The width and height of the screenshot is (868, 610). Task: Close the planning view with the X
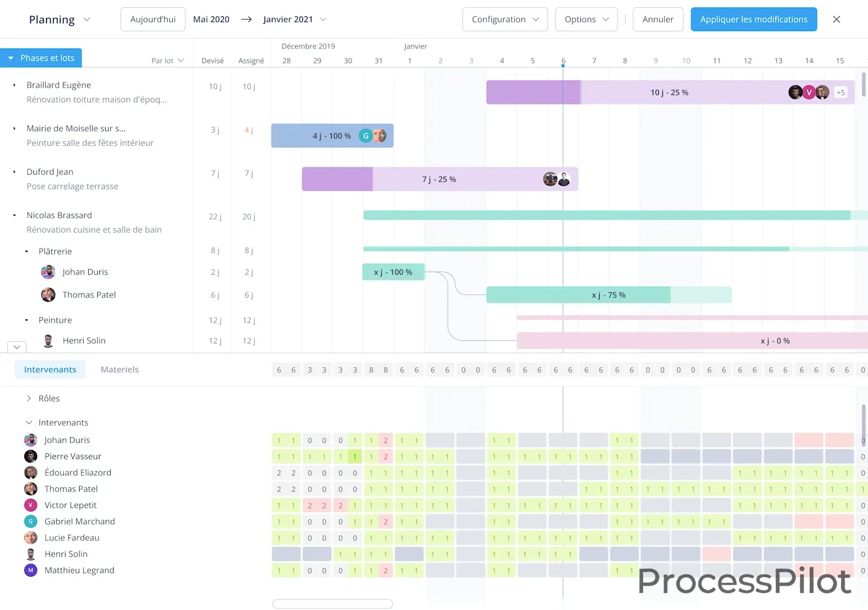pos(836,19)
